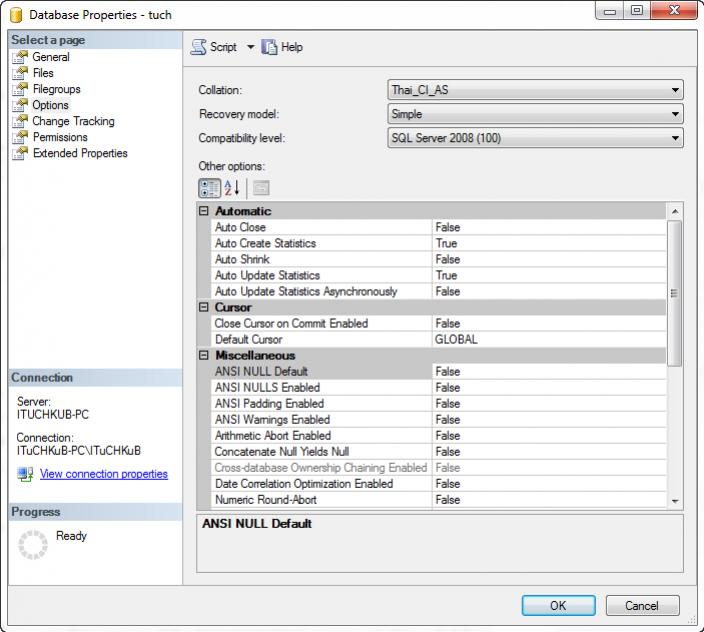Select the Arithmetic Abort Enabled row

click(438, 436)
